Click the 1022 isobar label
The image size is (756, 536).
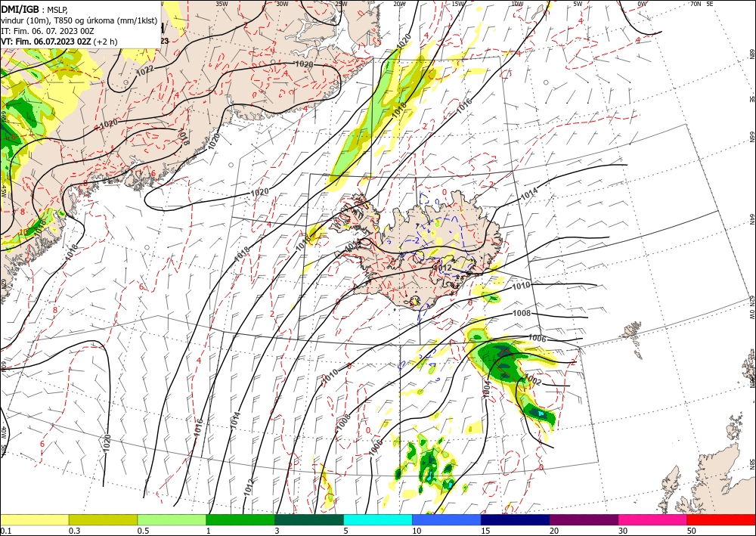(x=145, y=70)
